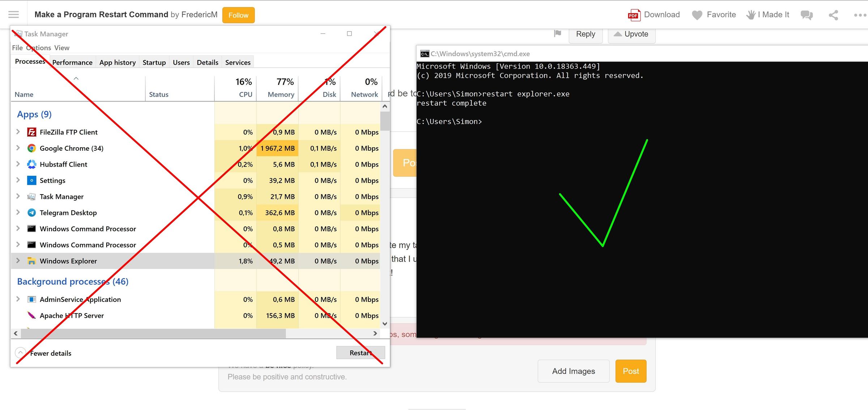
Task: Expand the Windows Explorer process entry
Action: click(18, 260)
